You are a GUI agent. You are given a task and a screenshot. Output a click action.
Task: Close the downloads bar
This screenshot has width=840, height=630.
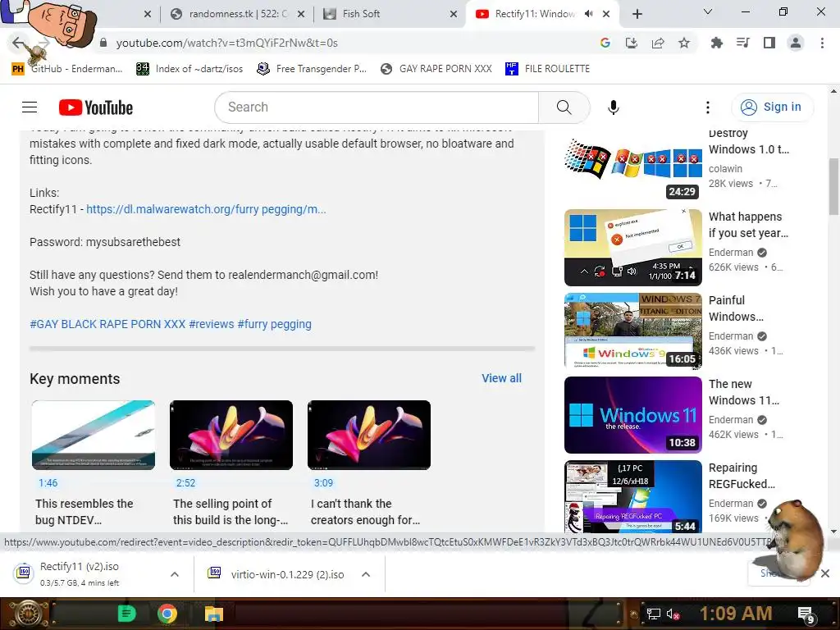[x=825, y=573]
